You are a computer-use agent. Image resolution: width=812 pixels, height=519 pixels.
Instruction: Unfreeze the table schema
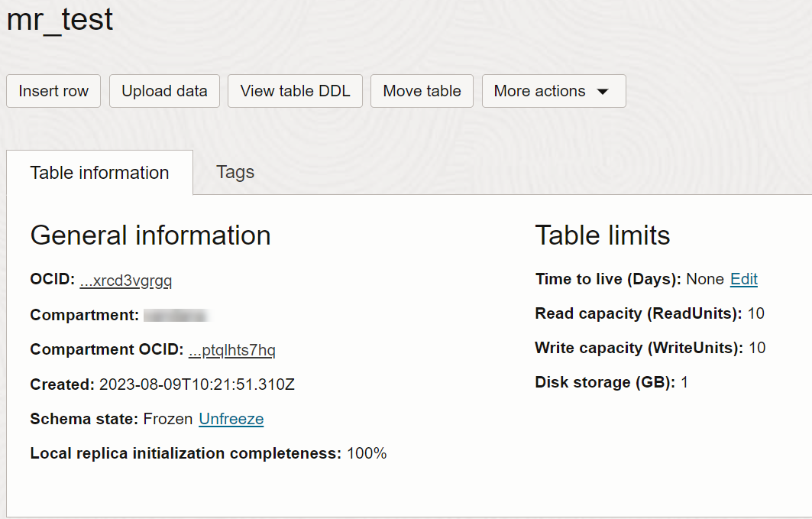(x=231, y=419)
